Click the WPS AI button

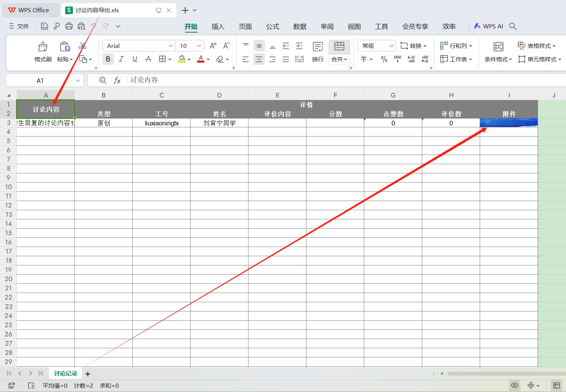pos(489,26)
